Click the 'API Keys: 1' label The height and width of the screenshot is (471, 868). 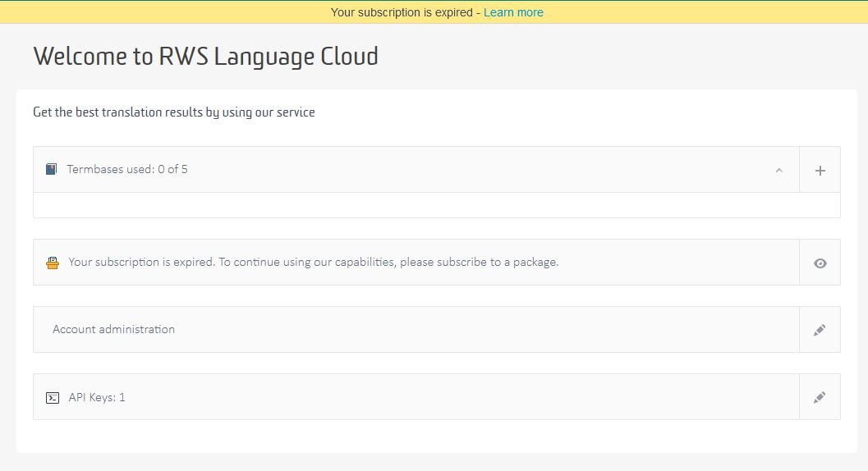pos(97,397)
